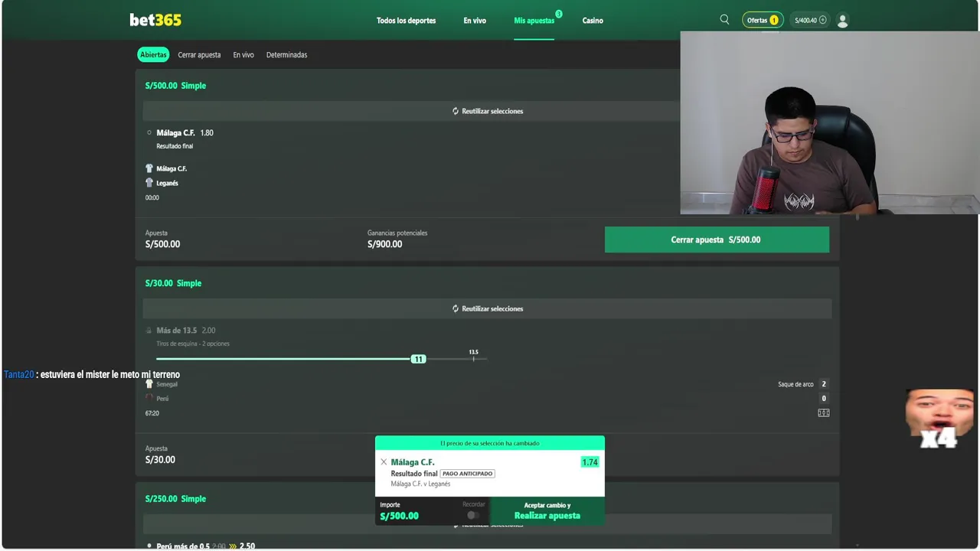The image size is (980, 551).
Task: Select the Abiertas filter tab
Action: (153, 55)
